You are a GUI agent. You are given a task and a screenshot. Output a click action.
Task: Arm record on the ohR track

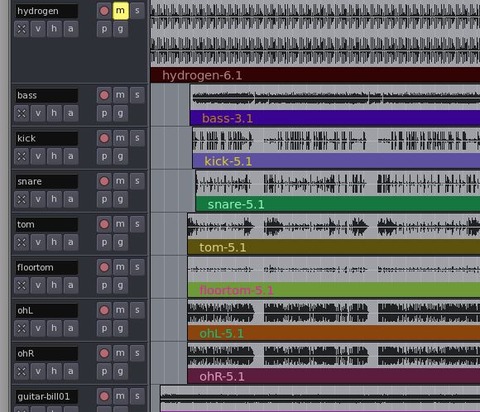104,353
